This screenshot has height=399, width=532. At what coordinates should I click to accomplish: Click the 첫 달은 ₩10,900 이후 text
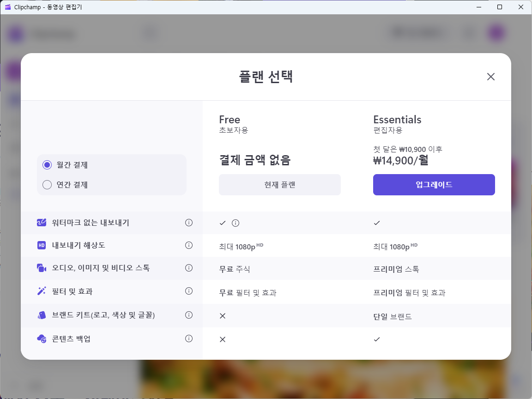[408, 149]
